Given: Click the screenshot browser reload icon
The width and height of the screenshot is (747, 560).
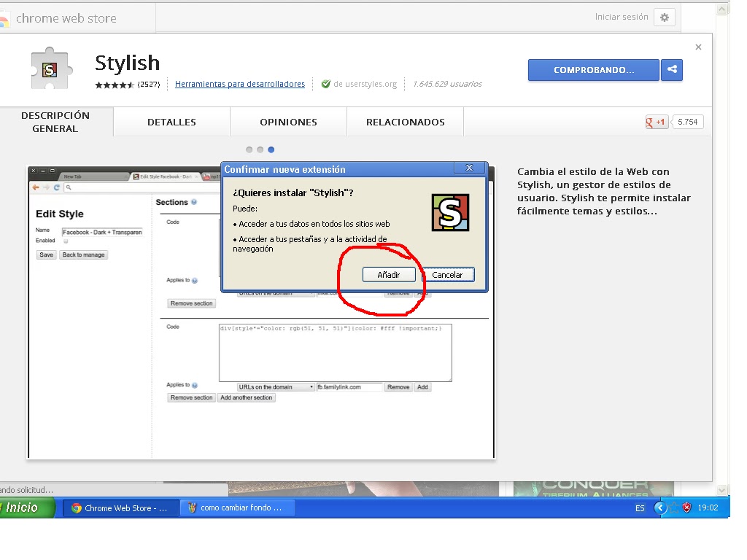Looking at the screenshot, I should 57,187.
